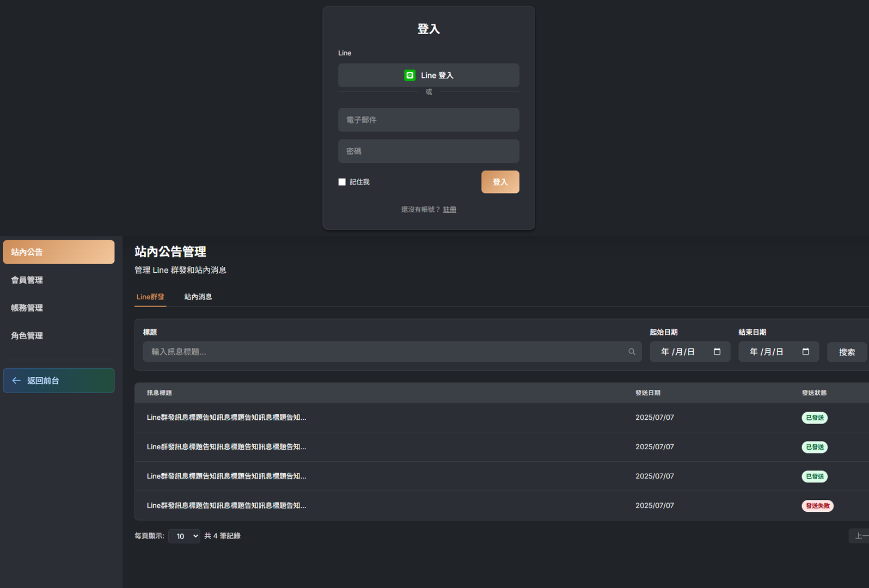Click the green Line logo icon
This screenshot has width=869, height=588.
pos(409,75)
